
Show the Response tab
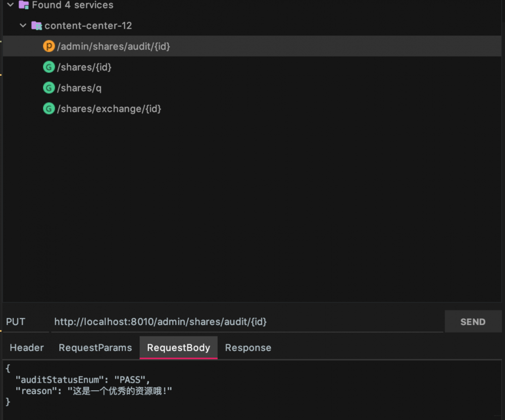tap(248, 348)
